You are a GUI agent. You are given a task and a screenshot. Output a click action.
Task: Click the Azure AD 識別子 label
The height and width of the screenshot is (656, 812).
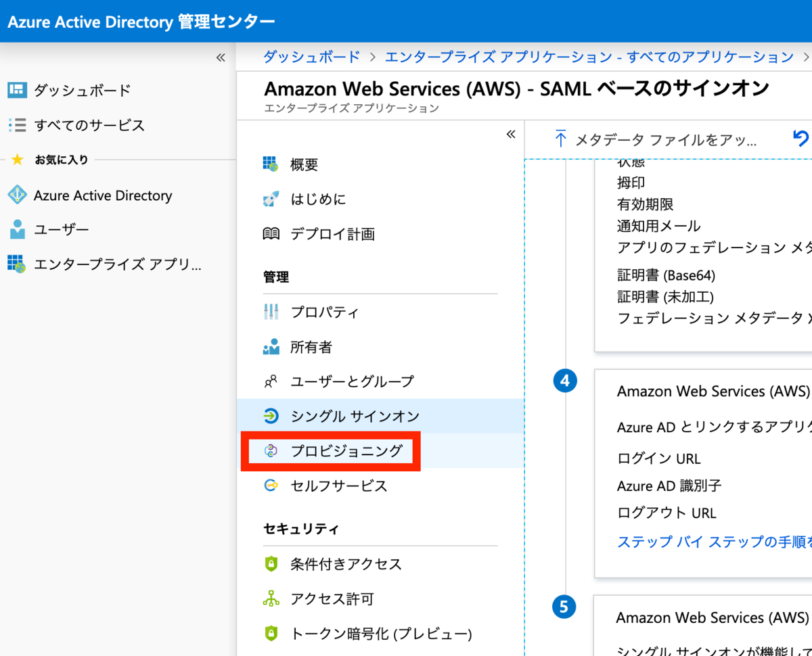(669, 486)
